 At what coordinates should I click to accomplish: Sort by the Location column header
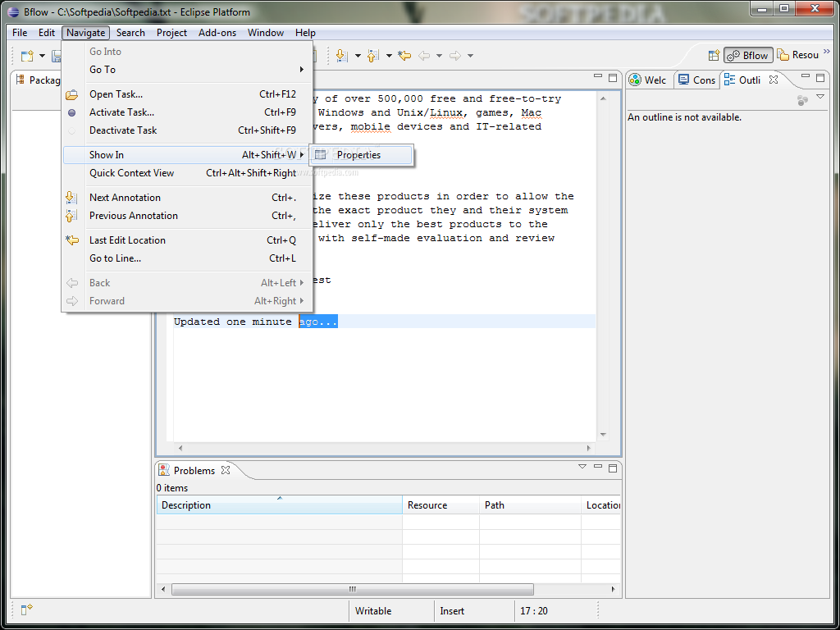[x=601, y=504]
